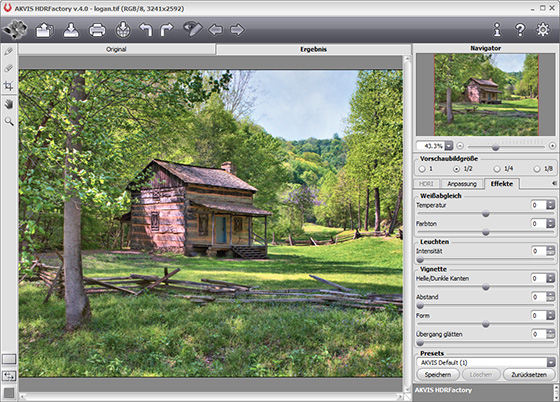Click the Temperatur value stepper arrows

click(550, 205)
